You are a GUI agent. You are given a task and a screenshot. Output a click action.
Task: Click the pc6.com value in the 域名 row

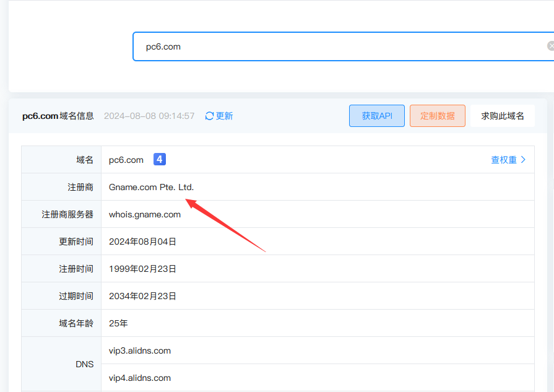[x=126, y=160]
